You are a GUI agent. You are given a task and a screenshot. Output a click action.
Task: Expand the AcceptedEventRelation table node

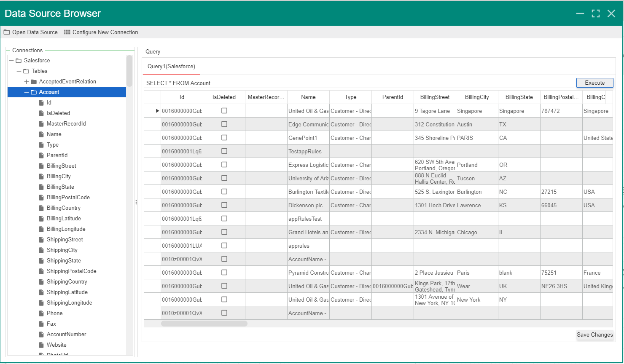click(27, 82)
